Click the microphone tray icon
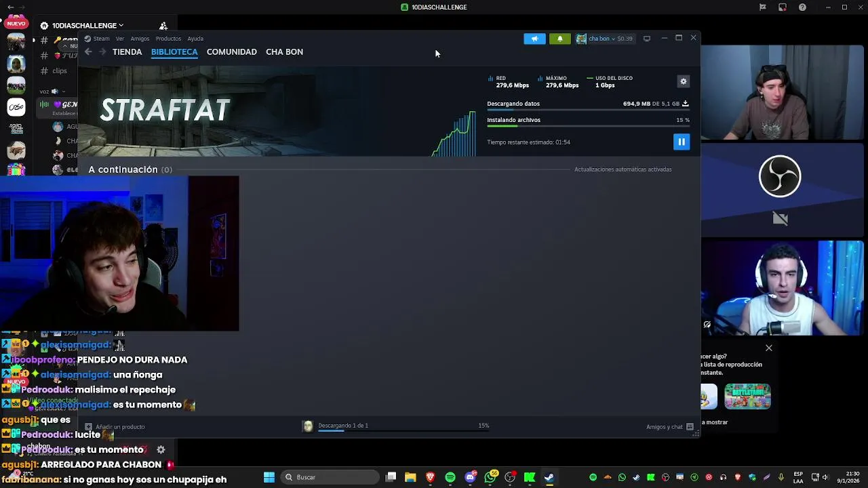Screen dimensions: 868x488 pos(781,477)
